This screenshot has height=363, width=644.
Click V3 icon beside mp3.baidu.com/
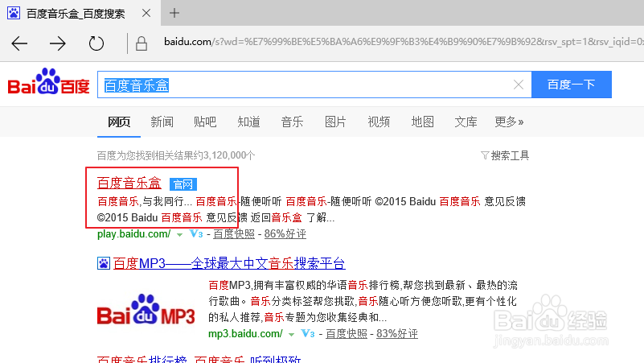(308, 333)
